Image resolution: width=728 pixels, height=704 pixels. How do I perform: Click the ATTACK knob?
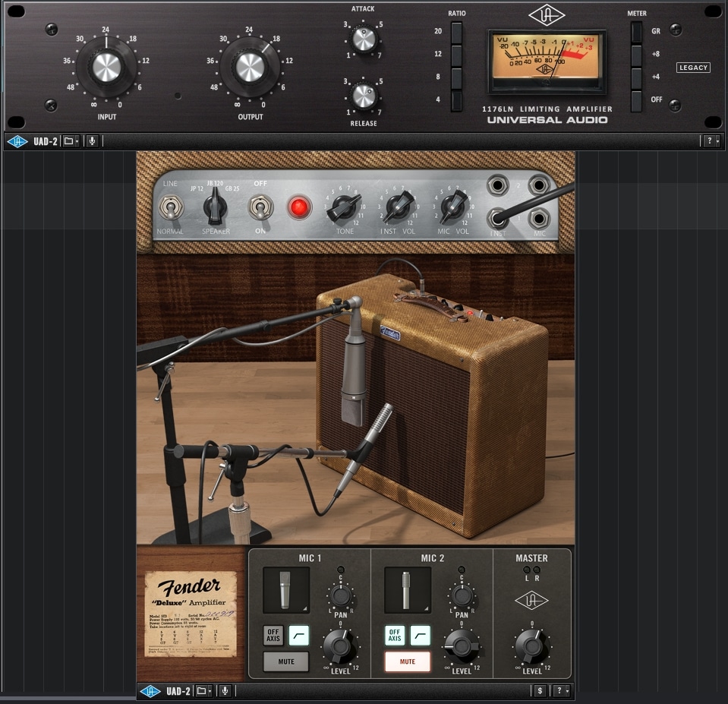[364, 39]
